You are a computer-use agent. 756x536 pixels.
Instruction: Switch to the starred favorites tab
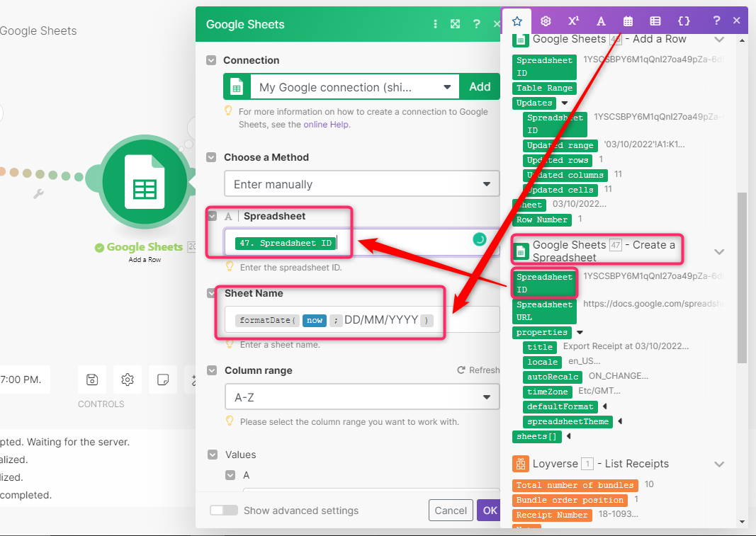518,21
